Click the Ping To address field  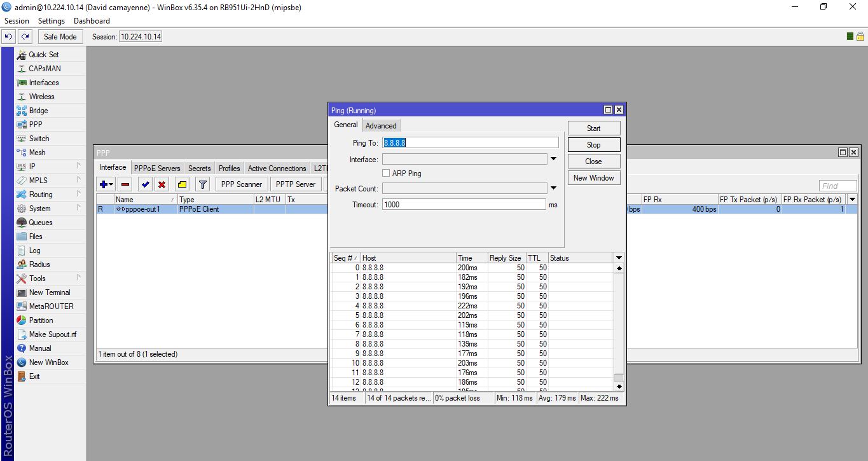click(471, 142)
